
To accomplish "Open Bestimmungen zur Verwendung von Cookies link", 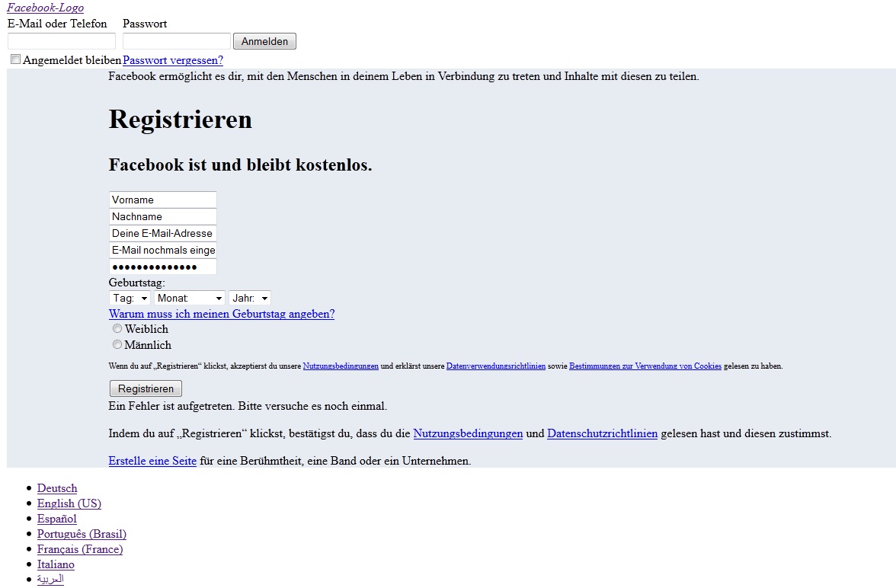I will coord(645,366).
